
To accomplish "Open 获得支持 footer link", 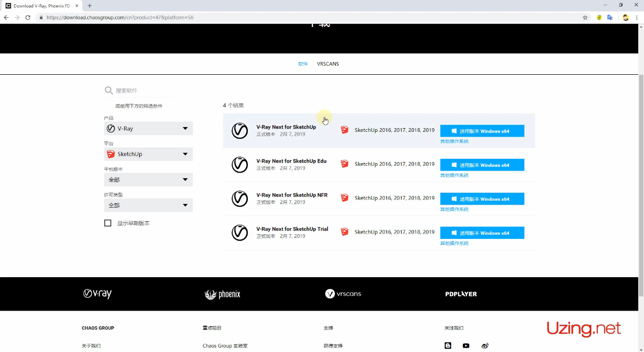I will point(333,346).
